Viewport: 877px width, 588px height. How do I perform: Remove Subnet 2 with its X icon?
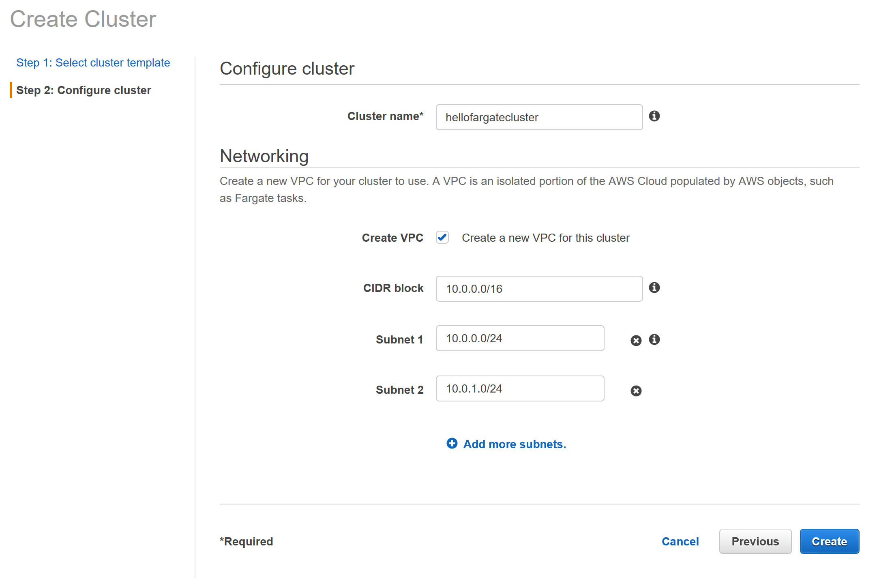click(x=636, y=391)
